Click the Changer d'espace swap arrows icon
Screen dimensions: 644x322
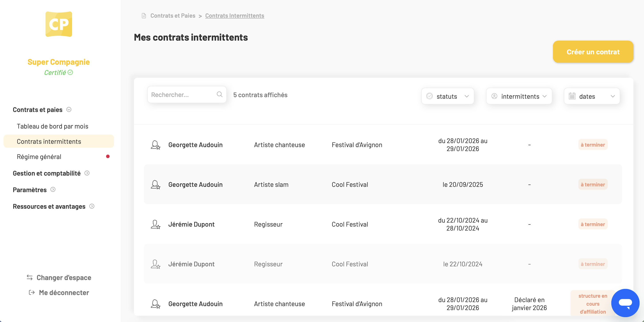coord(30,277)
